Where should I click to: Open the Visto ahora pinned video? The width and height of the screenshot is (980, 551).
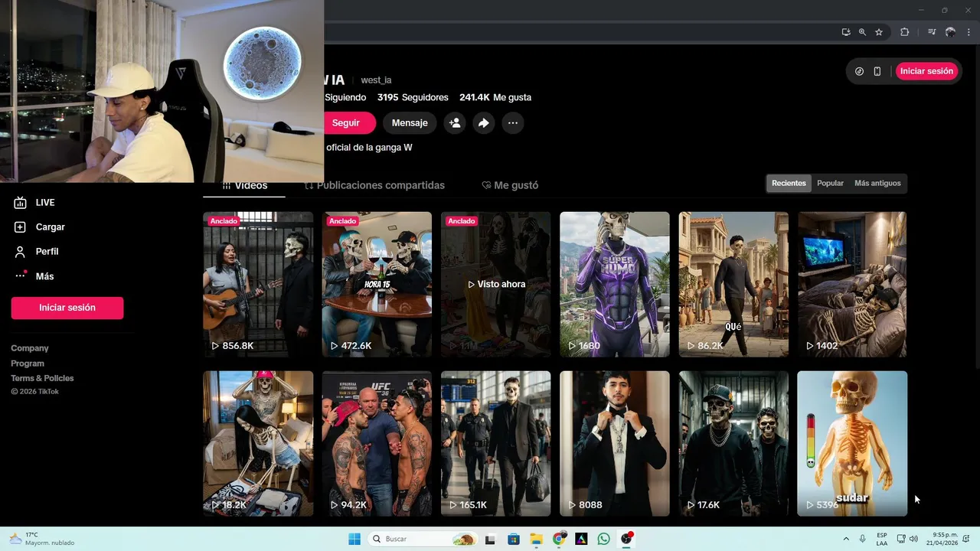[495, 285]
